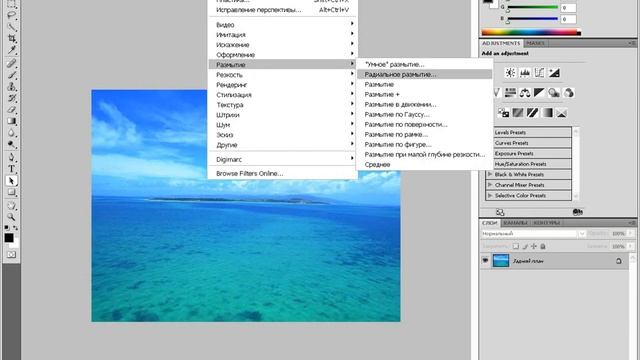Add a Gradient Map adjustment
640x360 pixels.
coord(547,113)
